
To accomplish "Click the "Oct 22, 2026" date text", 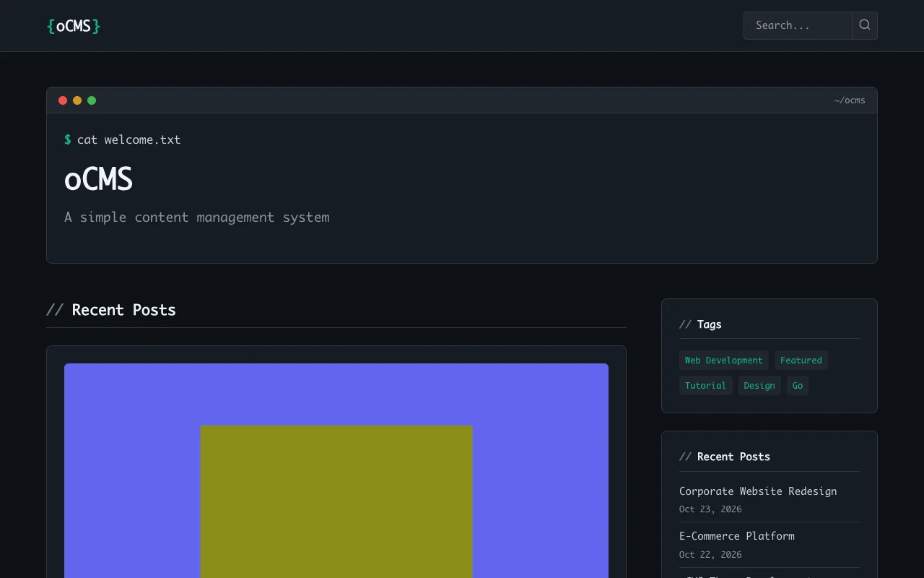I will (710, 555).
